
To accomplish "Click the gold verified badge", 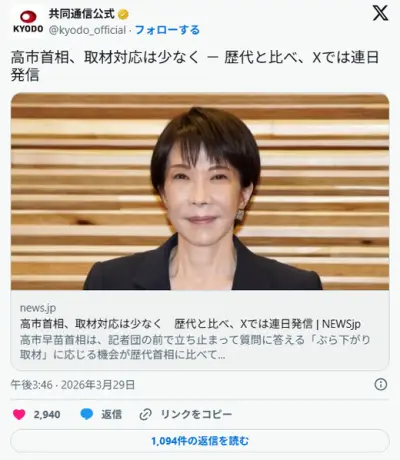I will pyautogui.click(x=123, y=14).
